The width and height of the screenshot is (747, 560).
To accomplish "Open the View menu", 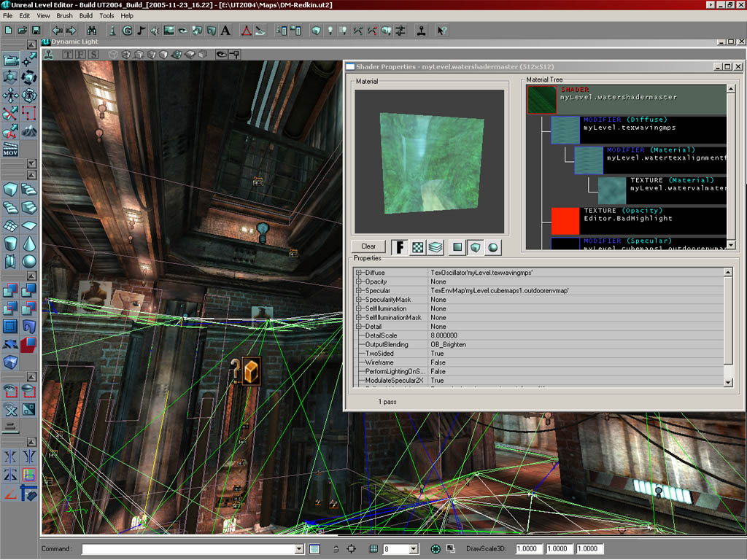I will click(43, 16).
